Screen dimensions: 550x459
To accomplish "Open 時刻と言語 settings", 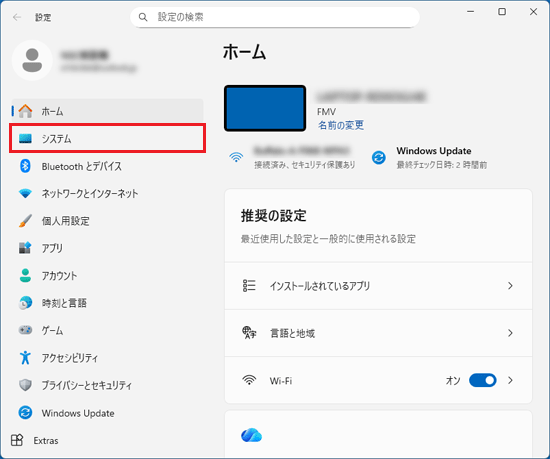I will coord(107,303).
